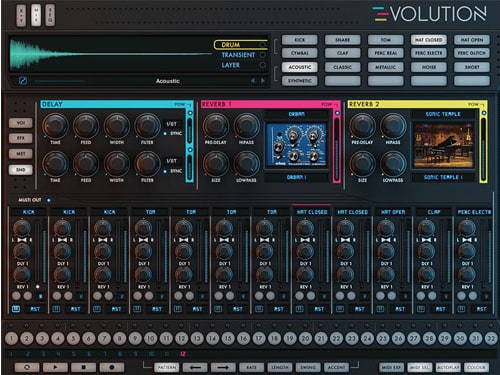This screenshot has height=375, width=500.
Task: Select next preset with right arrow
Action: pyautogui.click(x=263, y=81)
